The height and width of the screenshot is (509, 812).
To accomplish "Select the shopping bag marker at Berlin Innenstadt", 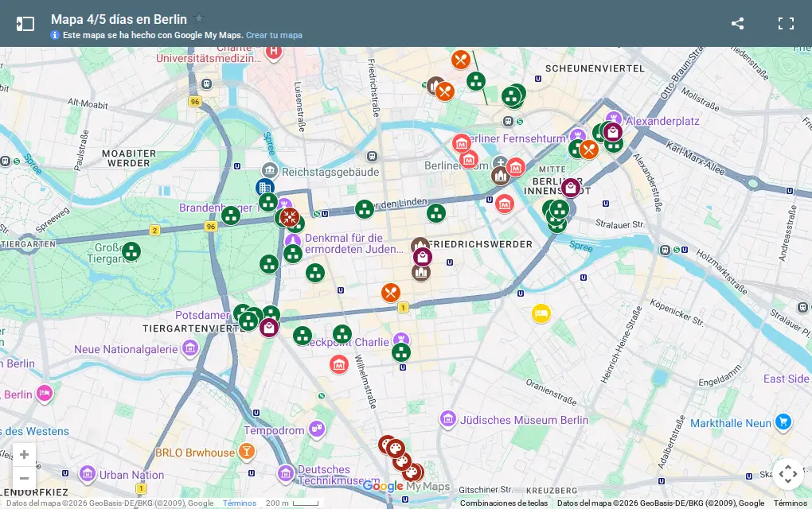I will pyautogui.click(x=571, y=188).
